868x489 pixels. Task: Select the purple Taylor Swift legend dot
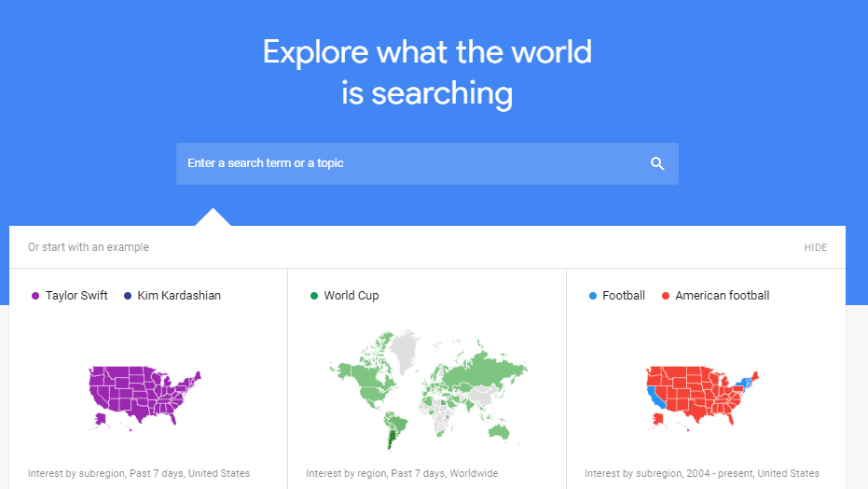coord(35,296)
